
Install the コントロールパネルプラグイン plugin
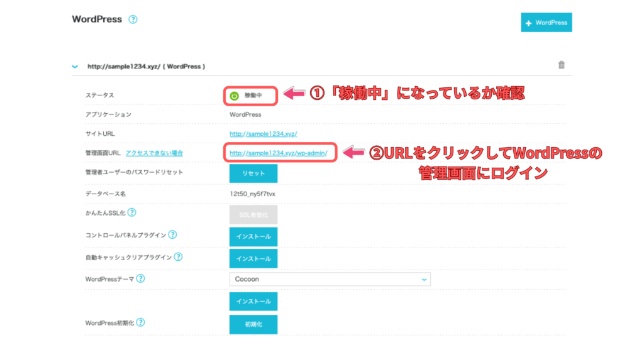(253, 237)
